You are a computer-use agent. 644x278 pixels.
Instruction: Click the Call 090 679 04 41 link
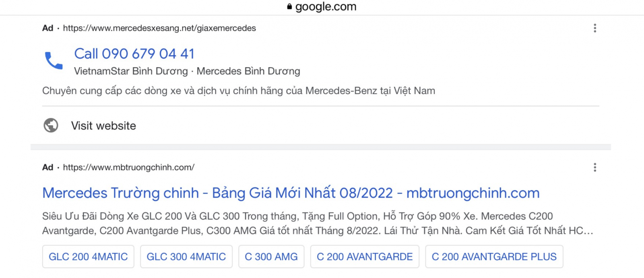click(x=134, y=54)
